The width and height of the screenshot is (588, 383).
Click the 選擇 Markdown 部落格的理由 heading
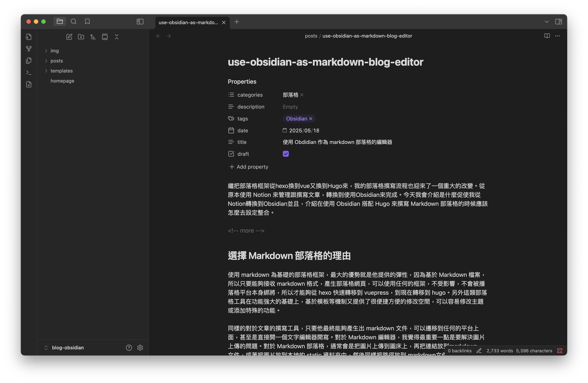(289, 256)
